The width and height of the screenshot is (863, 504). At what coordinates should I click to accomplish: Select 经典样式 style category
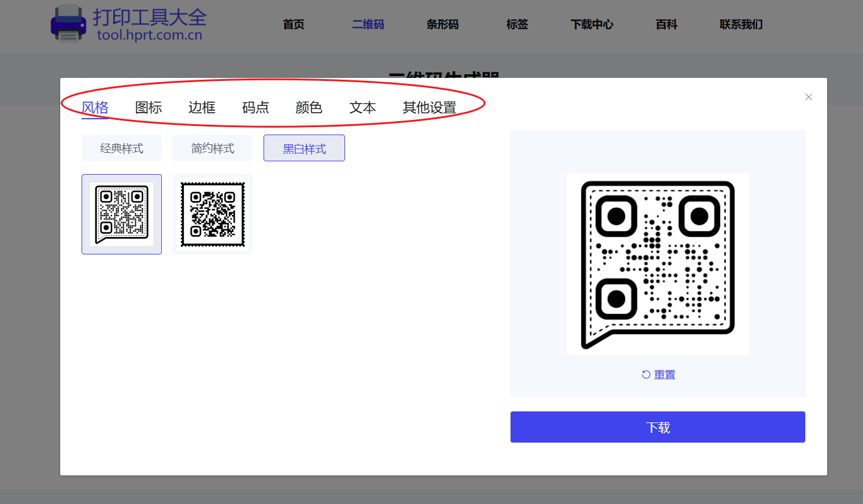click(122, 148)
